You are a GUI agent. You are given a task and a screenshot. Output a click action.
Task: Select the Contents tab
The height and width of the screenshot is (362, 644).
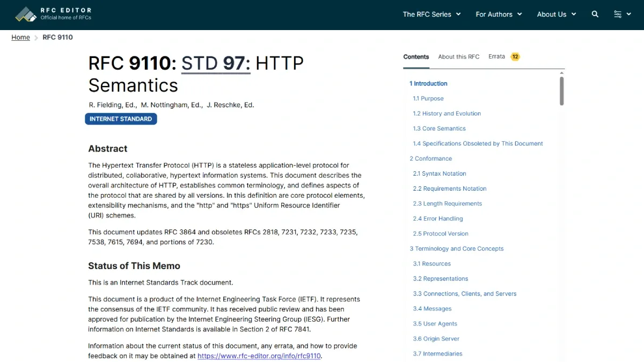(416, 57)
